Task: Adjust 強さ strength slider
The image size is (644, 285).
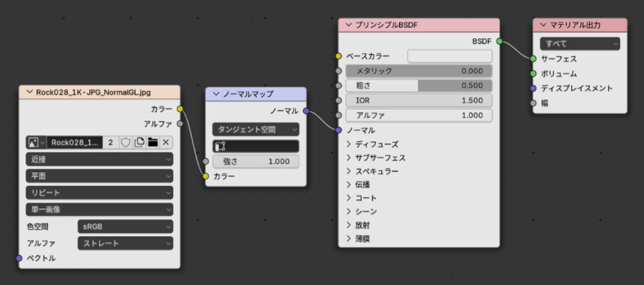Action: pyautogui.click(x=255, y=161)
